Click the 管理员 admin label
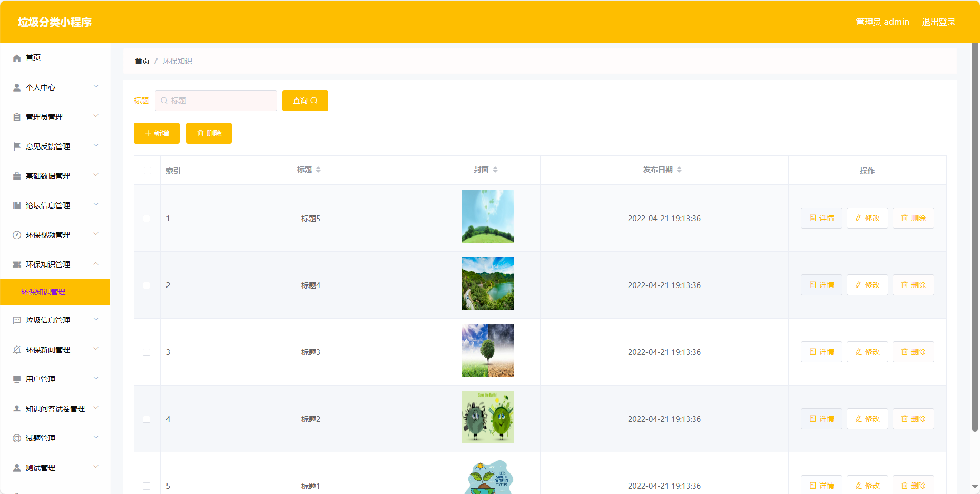This screenshot has width=980, height=494. click(883, 22)
